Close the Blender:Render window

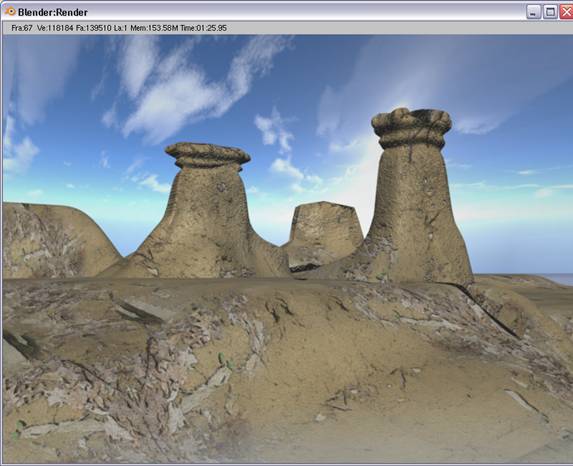click(566, 12)
